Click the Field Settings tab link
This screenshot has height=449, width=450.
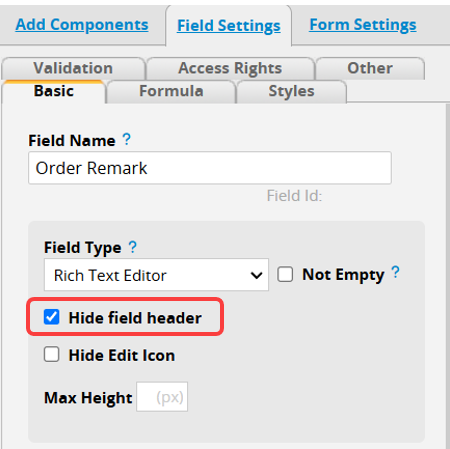click(229, 26)
